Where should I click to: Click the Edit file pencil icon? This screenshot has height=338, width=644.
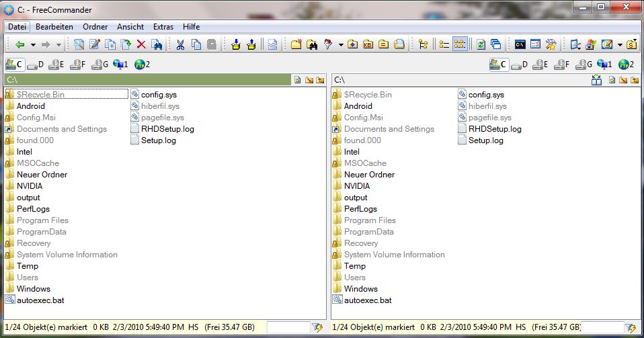[95, 44]
